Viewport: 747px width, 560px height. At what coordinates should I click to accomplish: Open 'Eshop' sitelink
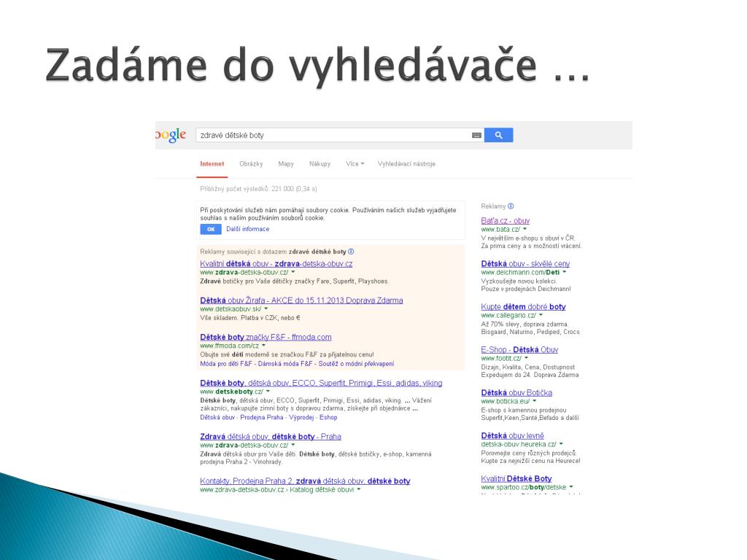(x=328, y=418)
